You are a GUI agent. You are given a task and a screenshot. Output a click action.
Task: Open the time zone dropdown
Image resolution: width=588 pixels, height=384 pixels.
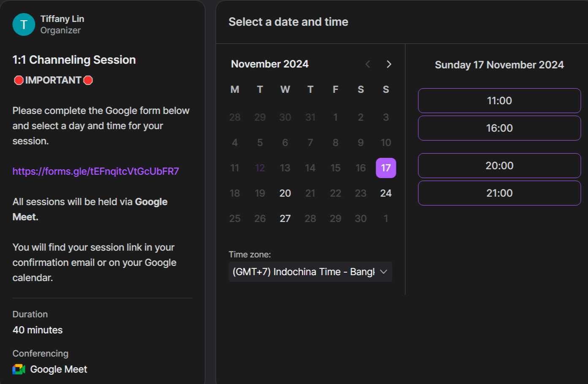tap(303, 272)
